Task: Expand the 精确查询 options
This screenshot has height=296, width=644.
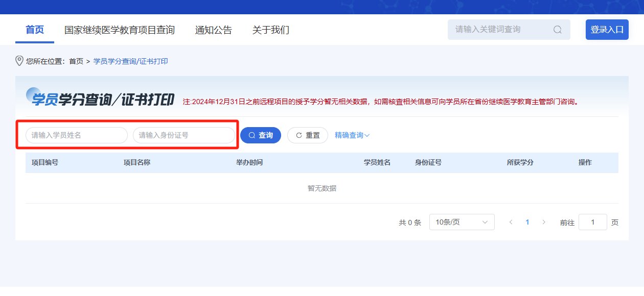Action: 352,135
